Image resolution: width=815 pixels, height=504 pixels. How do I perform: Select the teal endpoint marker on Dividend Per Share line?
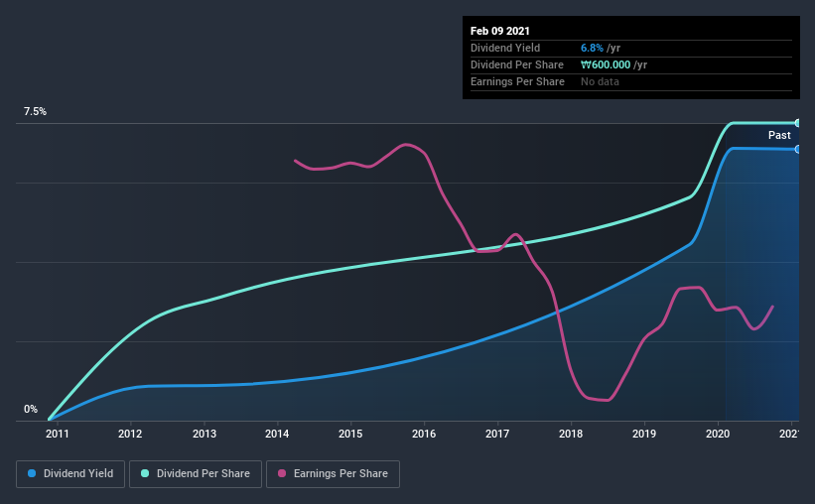coord(797,123)
